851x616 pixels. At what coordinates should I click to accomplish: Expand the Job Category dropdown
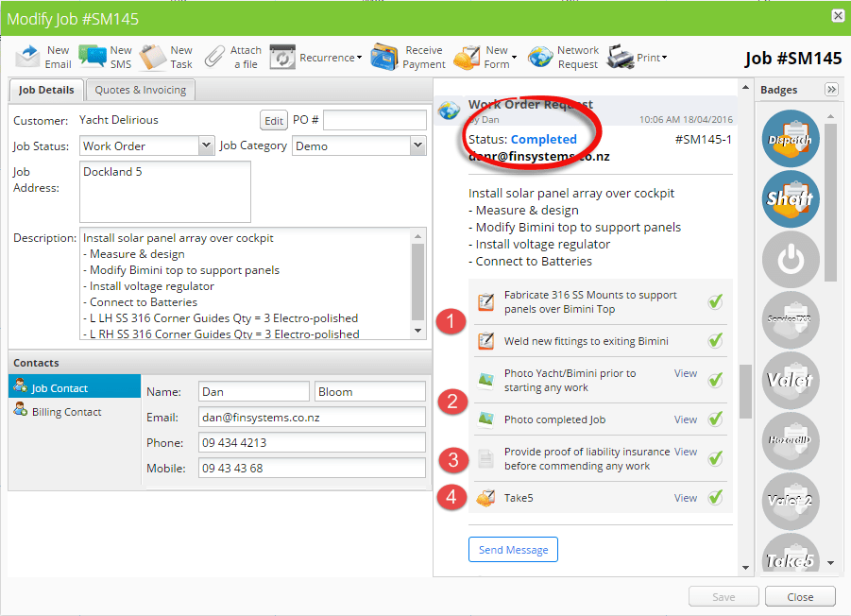tap(417, 145)
